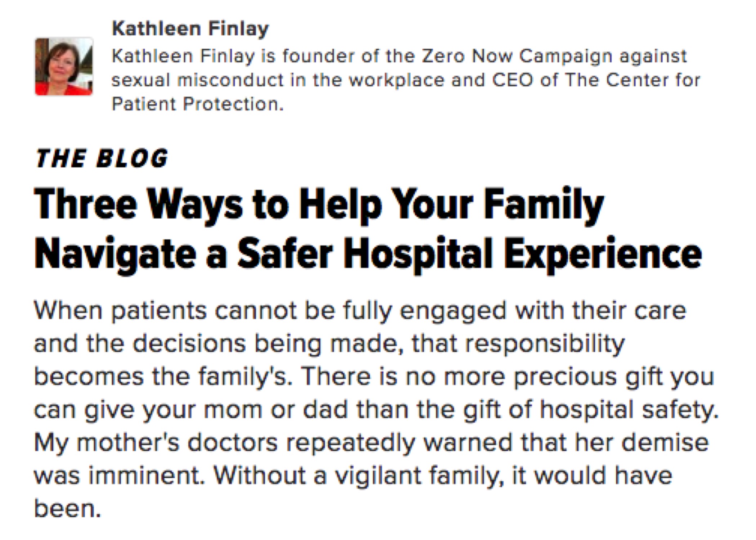The image size is (756, 540).
Task: Click Kathleen Finlay's author profile photo
Action: click(x=64, y=67)
